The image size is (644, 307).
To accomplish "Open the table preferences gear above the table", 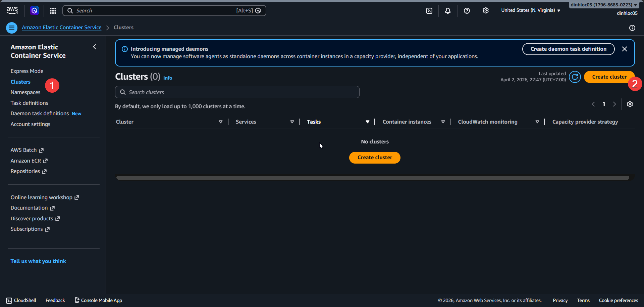I will tap(630, 104).
